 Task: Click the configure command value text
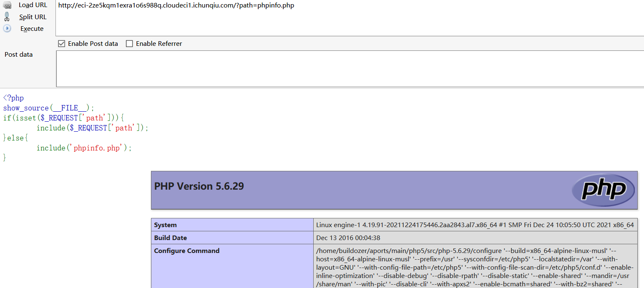click(x=475, y=267)
